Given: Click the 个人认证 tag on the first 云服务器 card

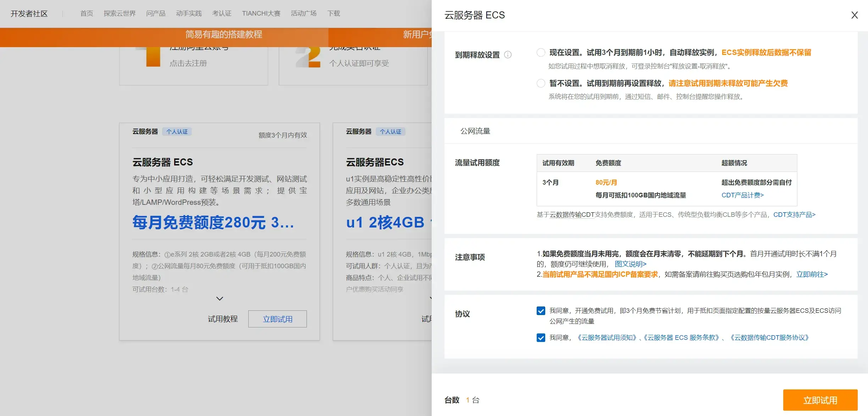Looking at the screenshot, I should [177, 132].
